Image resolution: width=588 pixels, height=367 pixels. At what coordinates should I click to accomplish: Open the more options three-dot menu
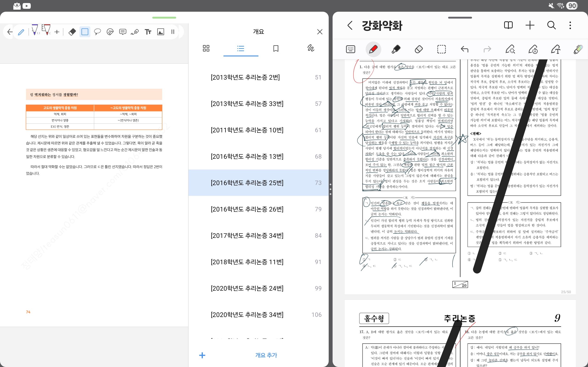click(x=570, y=25)
